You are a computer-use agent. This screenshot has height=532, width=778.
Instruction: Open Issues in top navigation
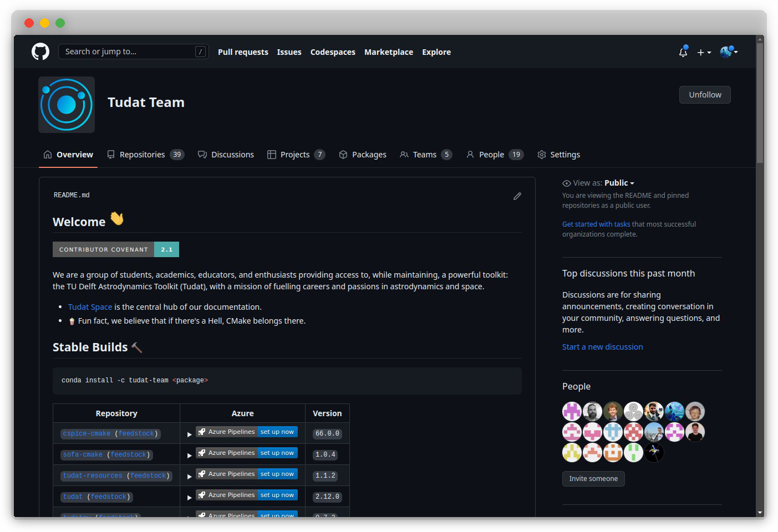[289, 52]
